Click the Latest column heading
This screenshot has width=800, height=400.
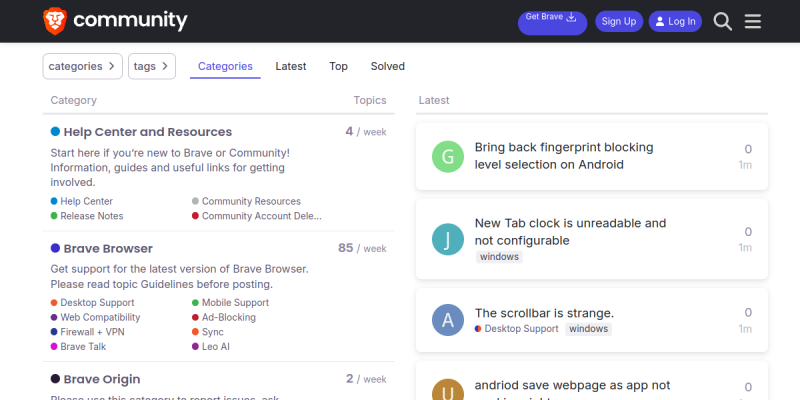434,101
